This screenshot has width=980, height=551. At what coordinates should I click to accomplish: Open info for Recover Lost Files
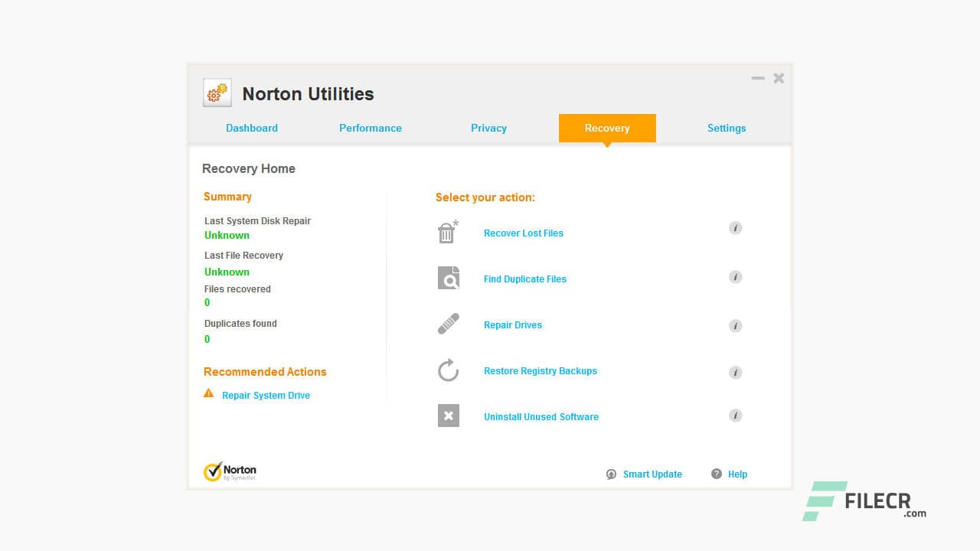pos(735,227)
